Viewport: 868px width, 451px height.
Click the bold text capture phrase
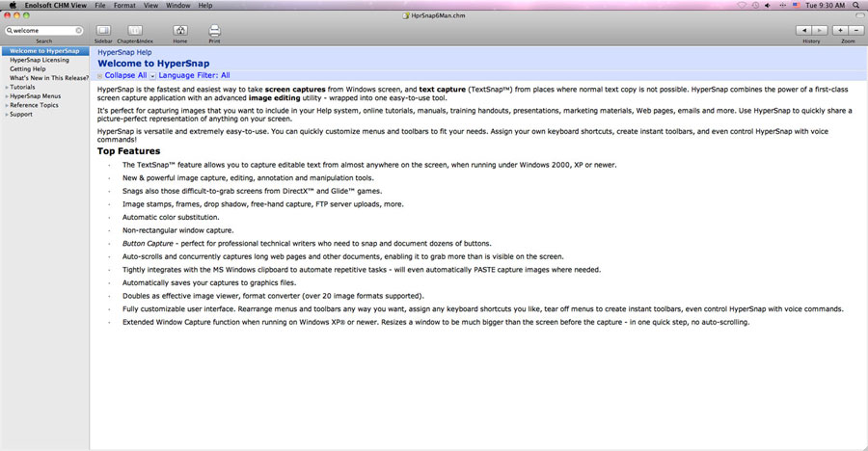(443, 89)
